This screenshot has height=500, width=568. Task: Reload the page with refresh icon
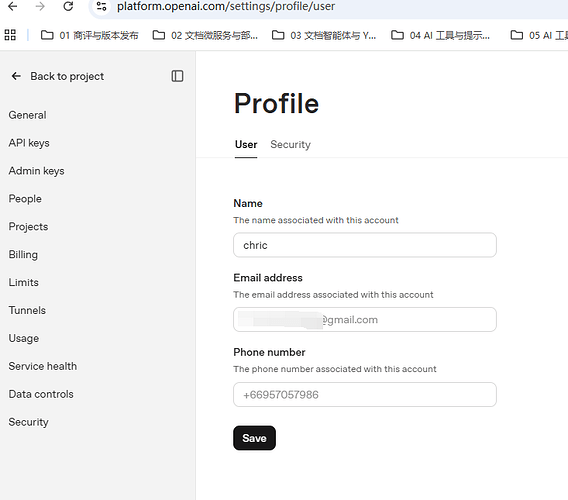point(68,6)
